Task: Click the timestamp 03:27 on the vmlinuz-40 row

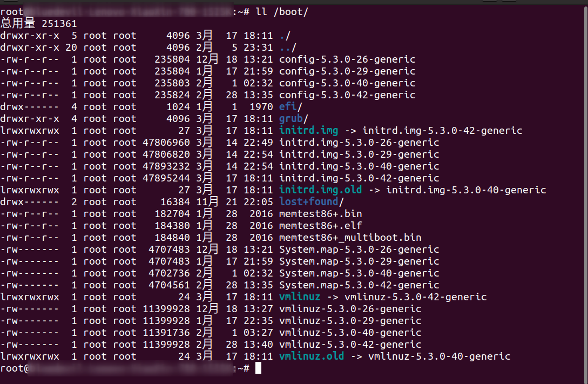Action: click(259, 333)
